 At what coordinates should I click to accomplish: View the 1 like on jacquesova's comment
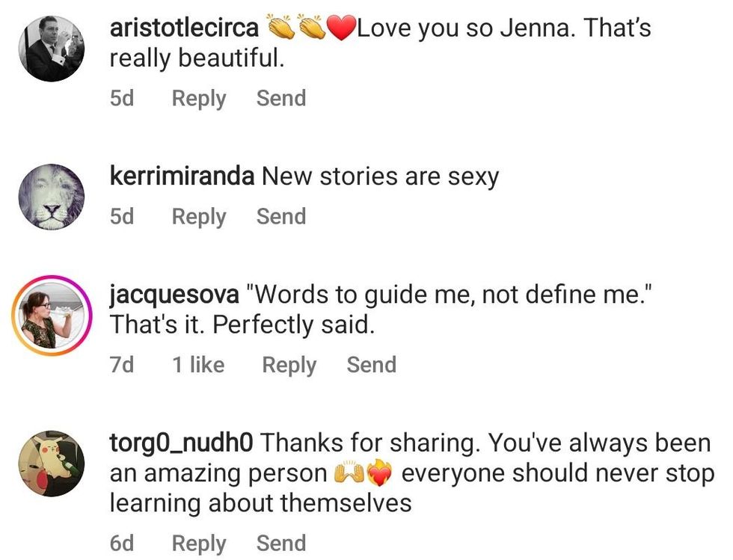[197, 365]
